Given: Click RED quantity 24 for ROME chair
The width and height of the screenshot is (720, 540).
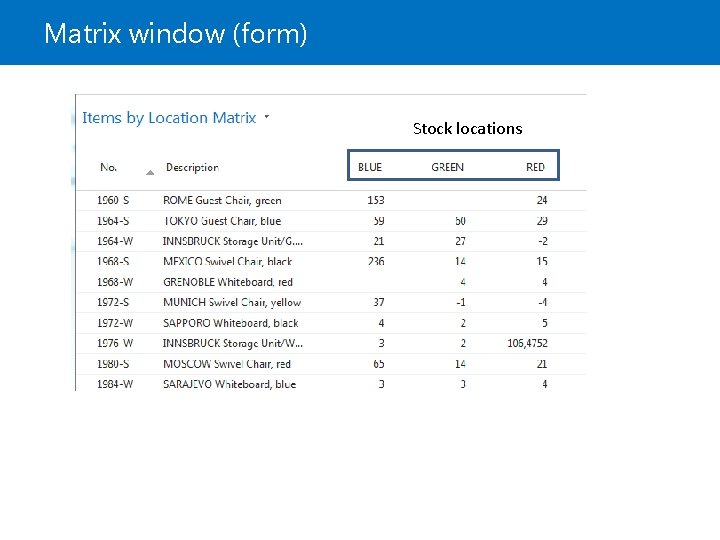Looking at the screenshot, I should coord(542,200).
